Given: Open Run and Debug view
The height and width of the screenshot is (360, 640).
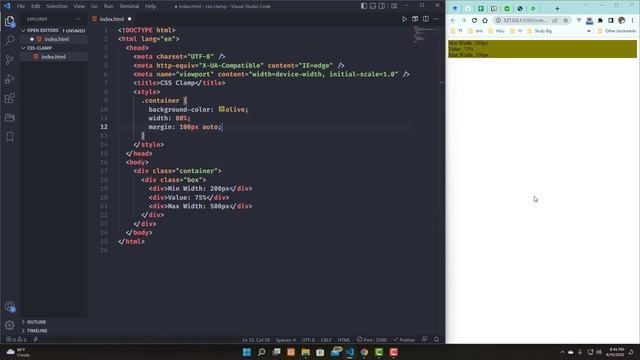Looking at the screenshot, I should click(10, 79).
